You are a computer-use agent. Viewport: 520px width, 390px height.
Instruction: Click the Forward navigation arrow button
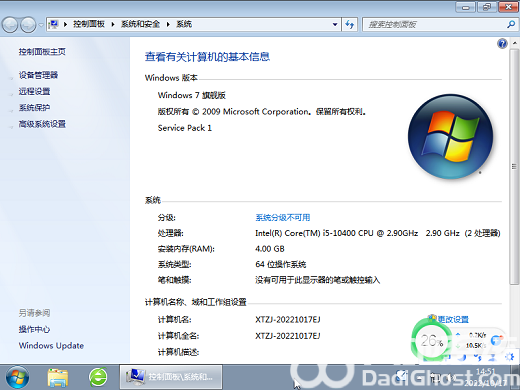coord(28,25)
